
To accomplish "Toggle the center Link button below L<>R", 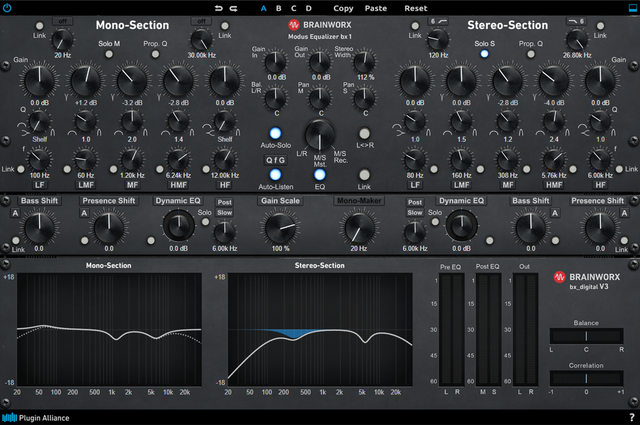I will click(364, 175).
